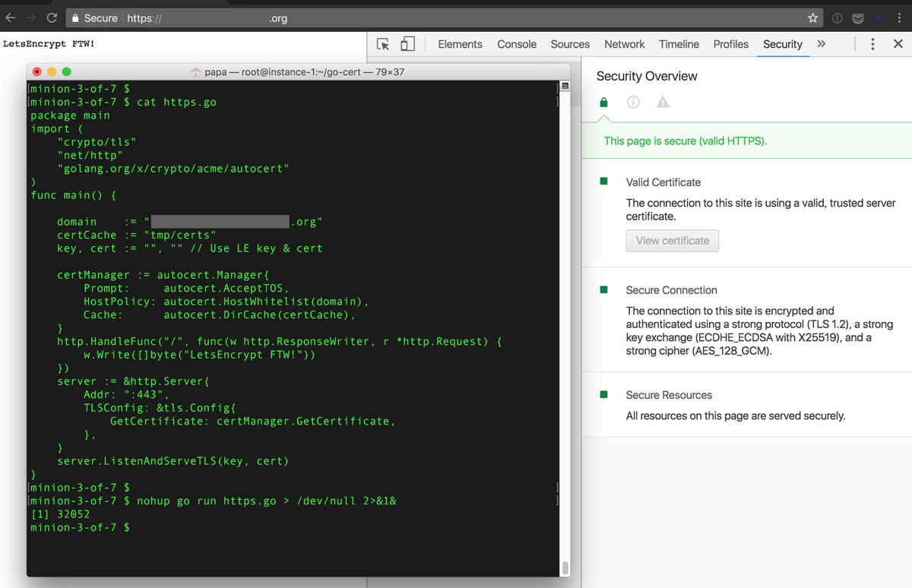Screen dimensions: 912x588
Task: Open Chrome's three-dot menu
Action: 899,17
